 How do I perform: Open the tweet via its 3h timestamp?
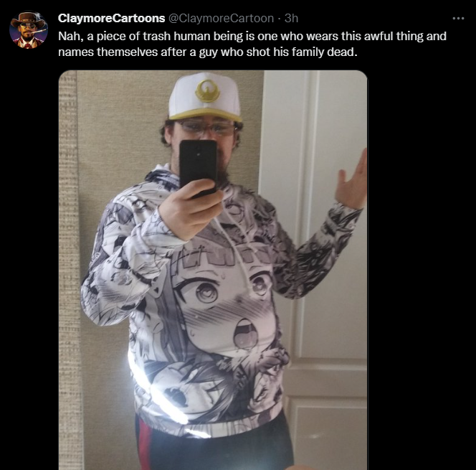tap(292, 18)
